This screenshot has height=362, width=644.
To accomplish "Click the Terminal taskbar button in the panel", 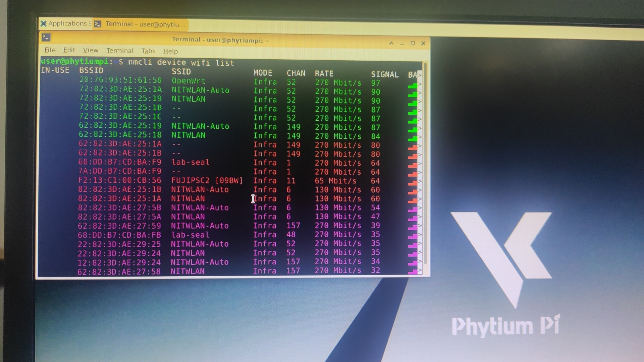I will [140, 24].
